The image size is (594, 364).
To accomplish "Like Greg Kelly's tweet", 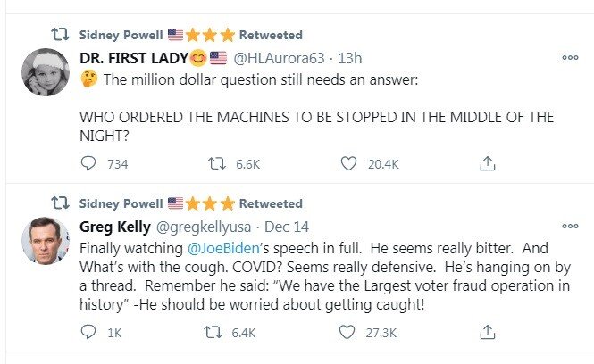I will (x=350, y=332).
